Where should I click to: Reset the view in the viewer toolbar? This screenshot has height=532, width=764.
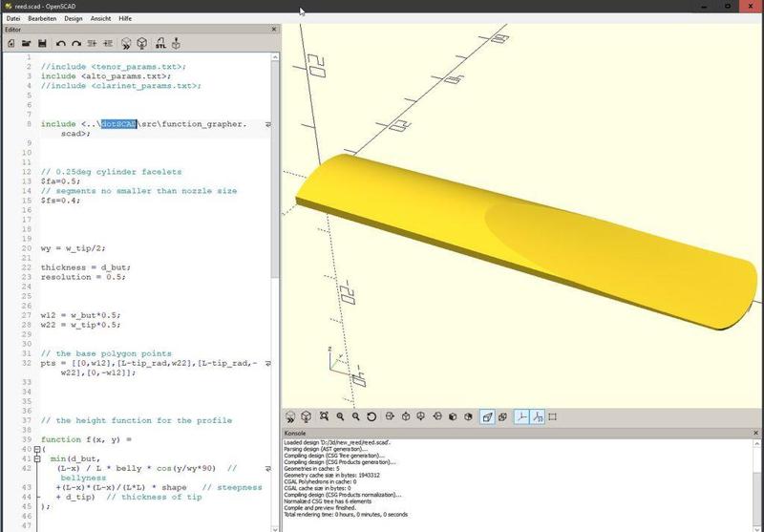pos(371,417)
